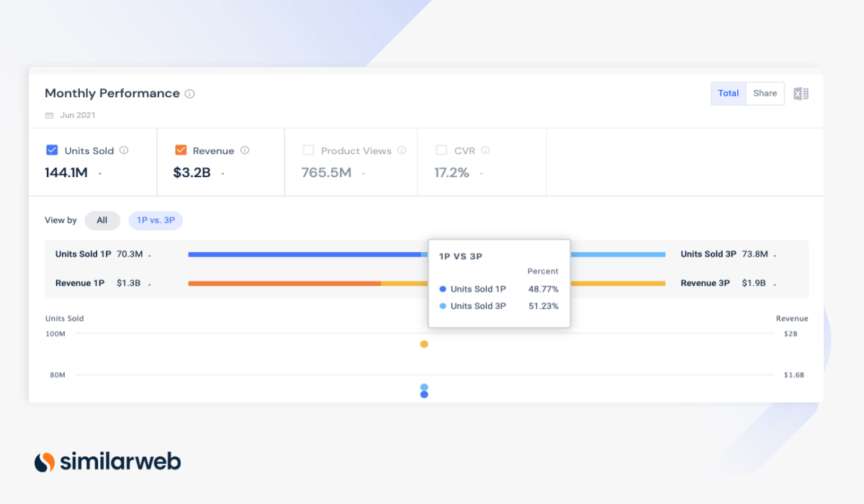Click the info icon next to Units Sold

point(124,150)
